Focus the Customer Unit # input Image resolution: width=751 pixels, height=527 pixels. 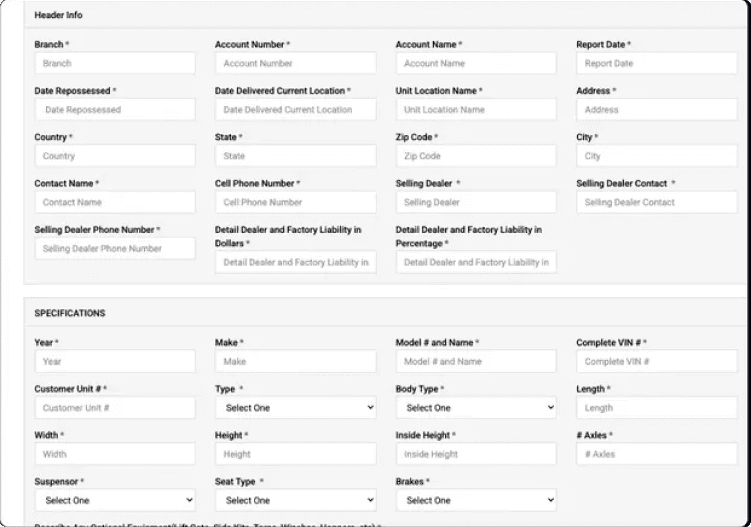click(x=115, y=408)
